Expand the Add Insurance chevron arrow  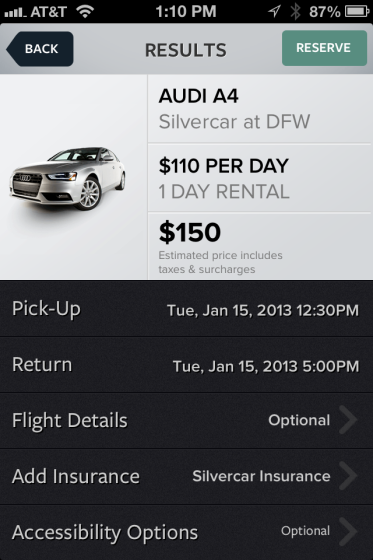click(348, 476)
